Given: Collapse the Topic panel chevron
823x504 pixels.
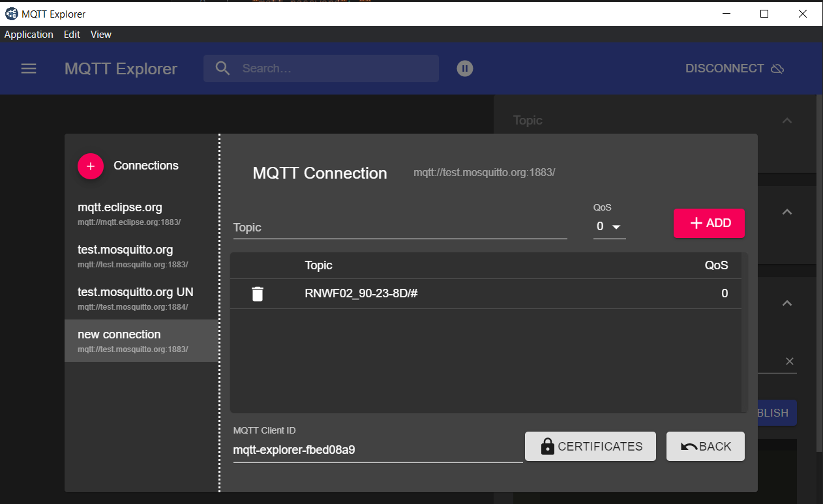Looking at the screenshot, I should tap(787, 121).
